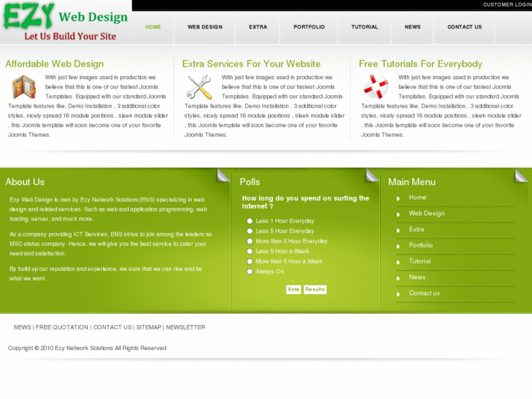This screenshot has height=399, width=532.
Task: Click the EZY Web Design logo
Action: [65, 22]
